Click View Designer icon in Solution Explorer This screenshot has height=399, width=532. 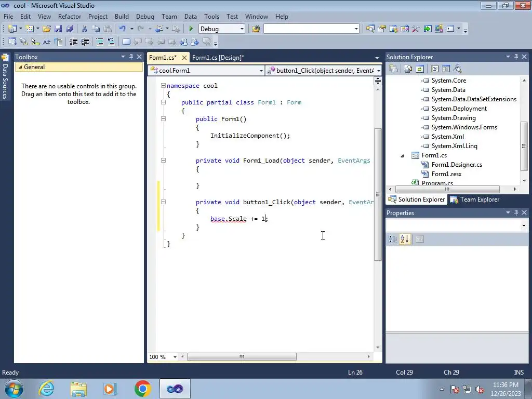tap(446, 69)
